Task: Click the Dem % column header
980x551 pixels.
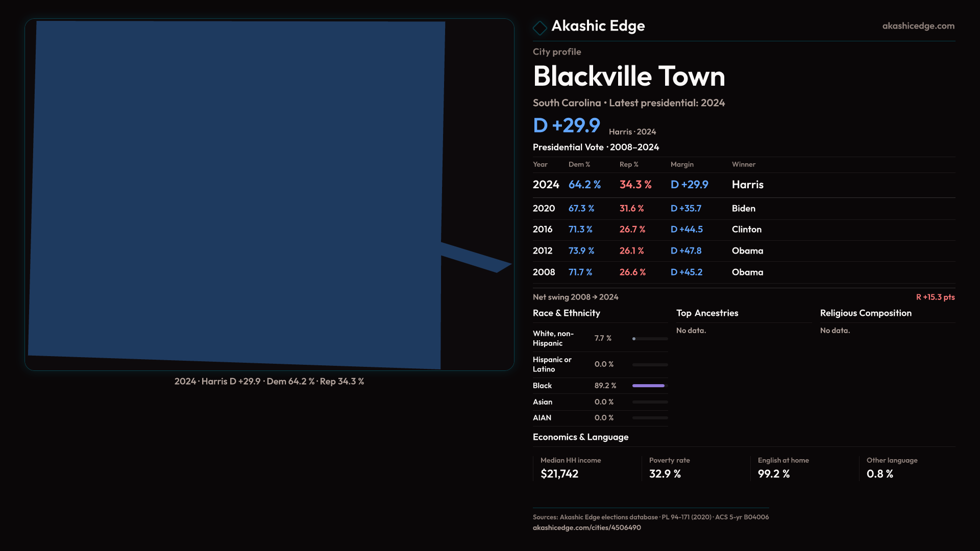Action: point(579,164)
